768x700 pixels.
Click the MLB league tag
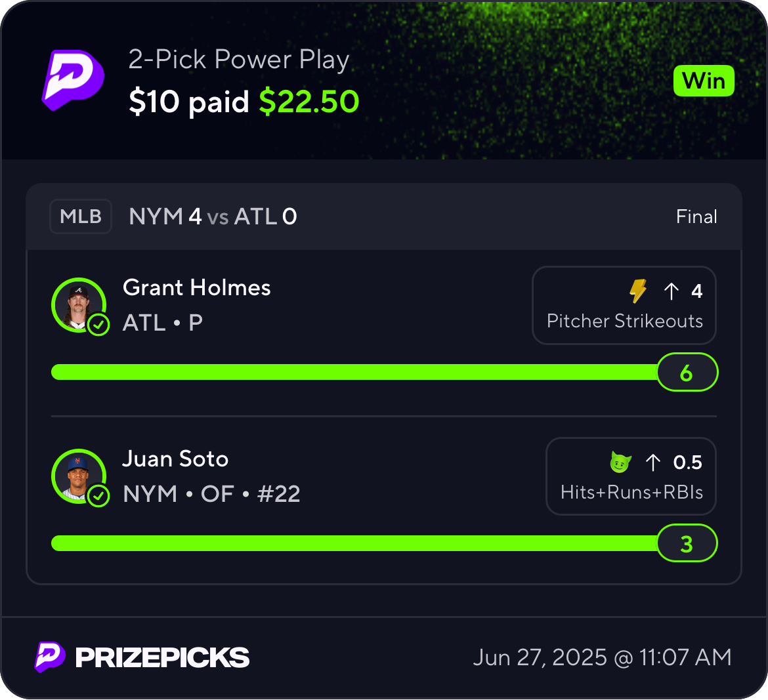pyautogui.click(x=81, y=216)
